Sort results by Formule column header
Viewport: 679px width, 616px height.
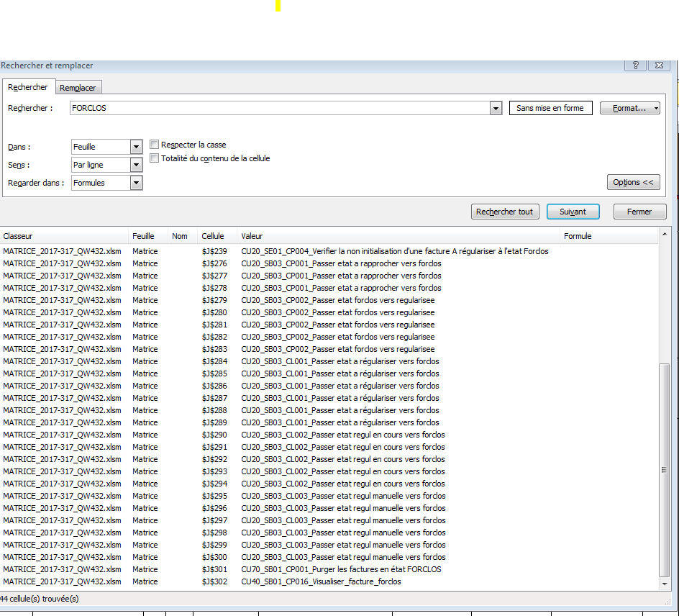pos(609,236)
